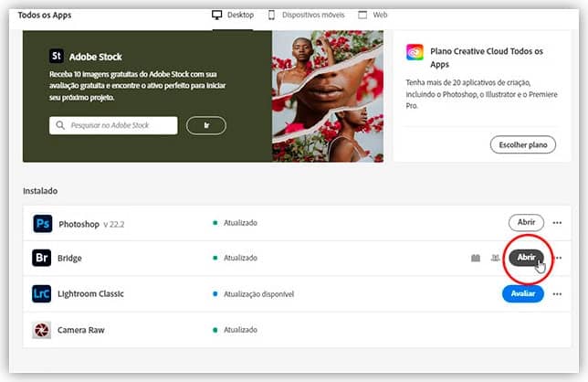The image size is (588, 382).
Task: Click the Adobe Stock St icon
Action: (x=59, y=55)
